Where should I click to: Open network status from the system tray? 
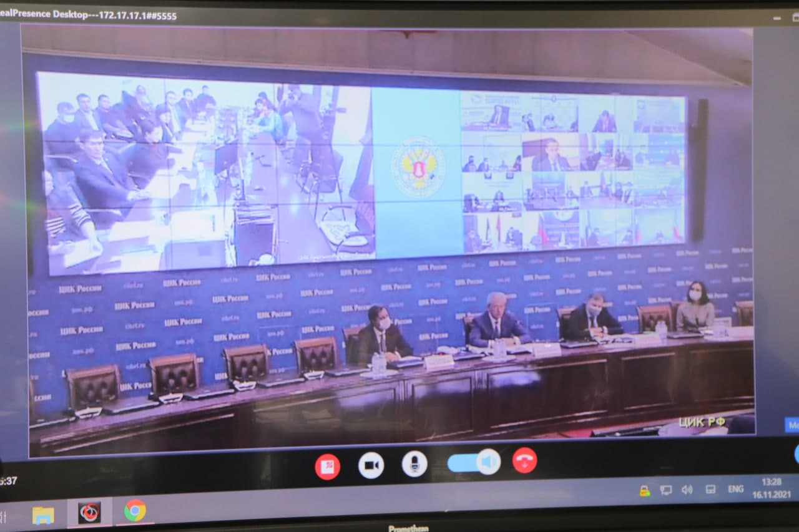[x=666, y=490]
